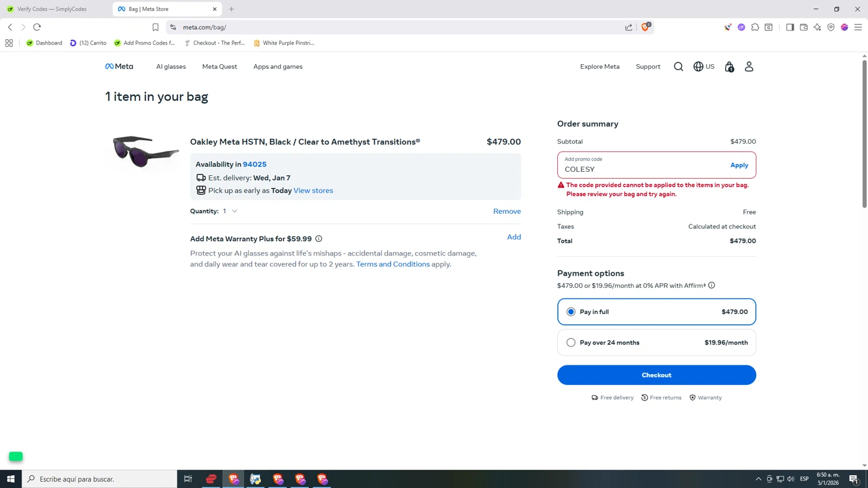
Task: Open the US region globe selector
Action: pyautogui.click(x=704, y=66)
